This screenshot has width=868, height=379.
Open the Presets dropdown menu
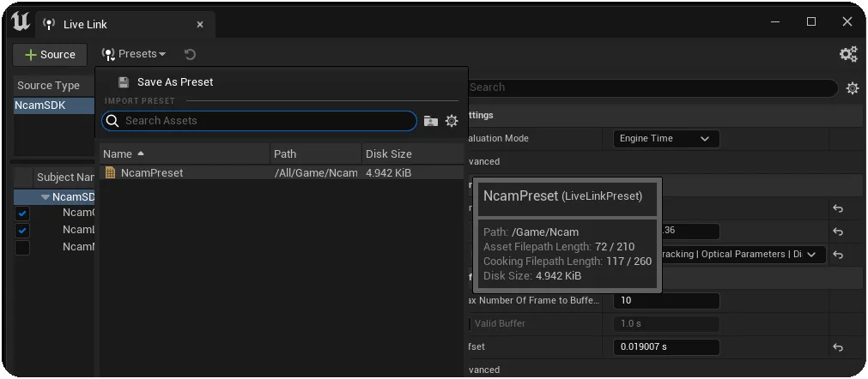point(133,53)
